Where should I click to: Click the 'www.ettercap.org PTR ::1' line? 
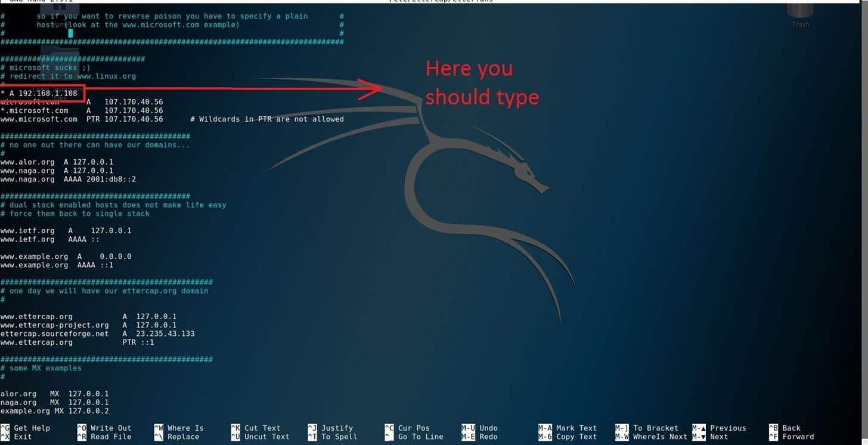click(x=77, y=342)
